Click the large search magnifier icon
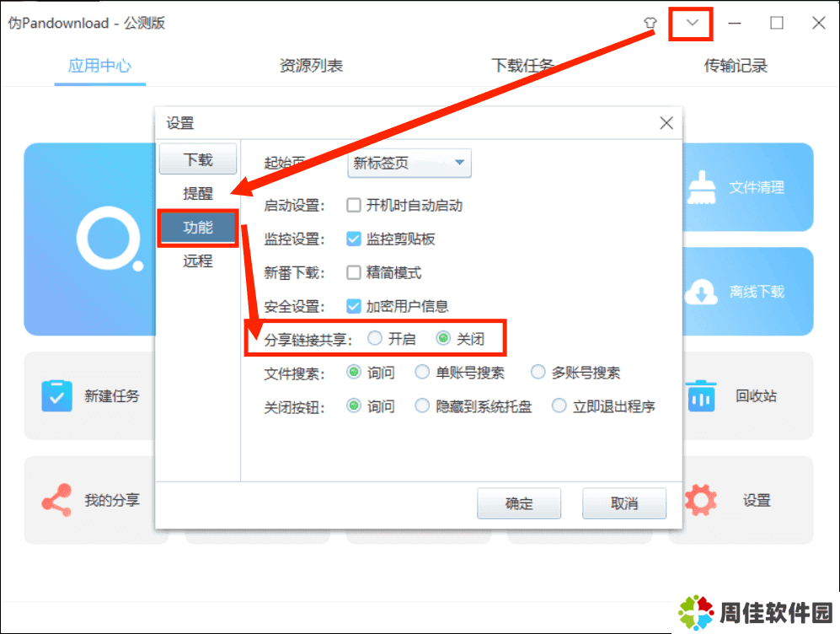Image resolution: width=840 pixels, height=634 pixels. (x=110, y=239)
